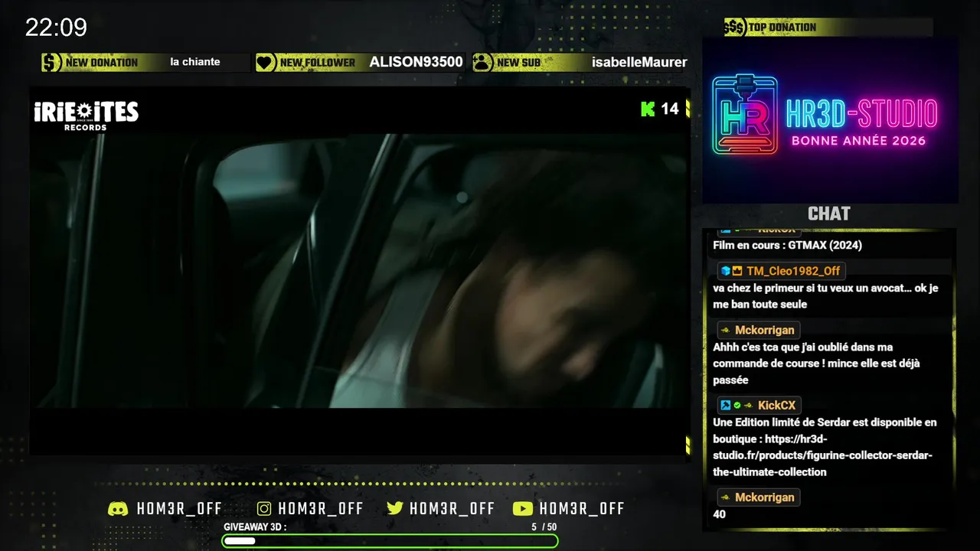Click the New Follower heart icon

pyautogui.click(x=266, y=63)
